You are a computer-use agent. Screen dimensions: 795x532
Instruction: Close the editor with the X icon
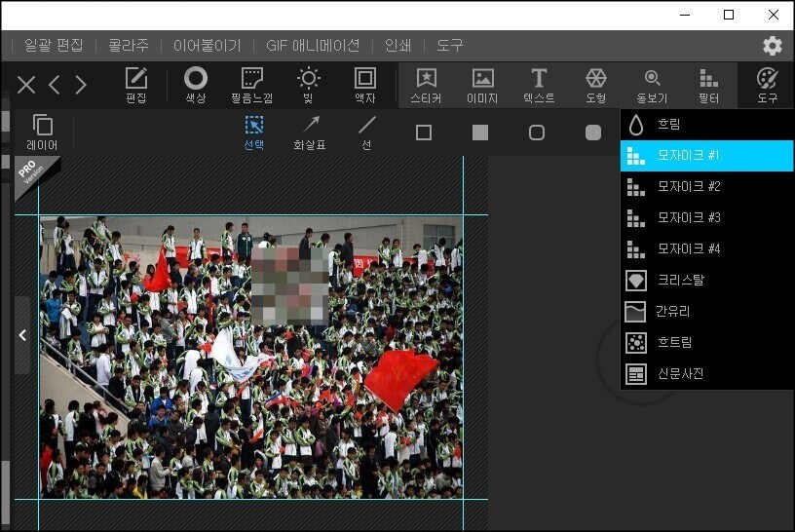pos(26,85)
